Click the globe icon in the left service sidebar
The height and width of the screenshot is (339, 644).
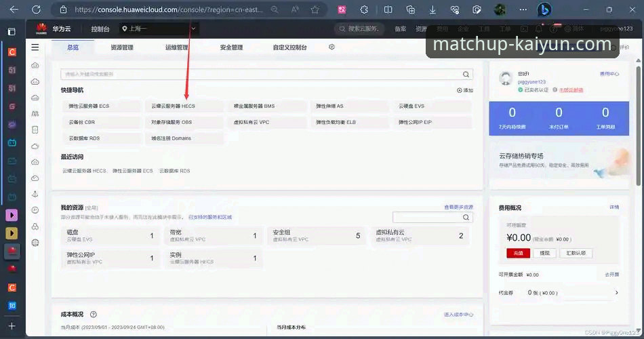point(35,243)
